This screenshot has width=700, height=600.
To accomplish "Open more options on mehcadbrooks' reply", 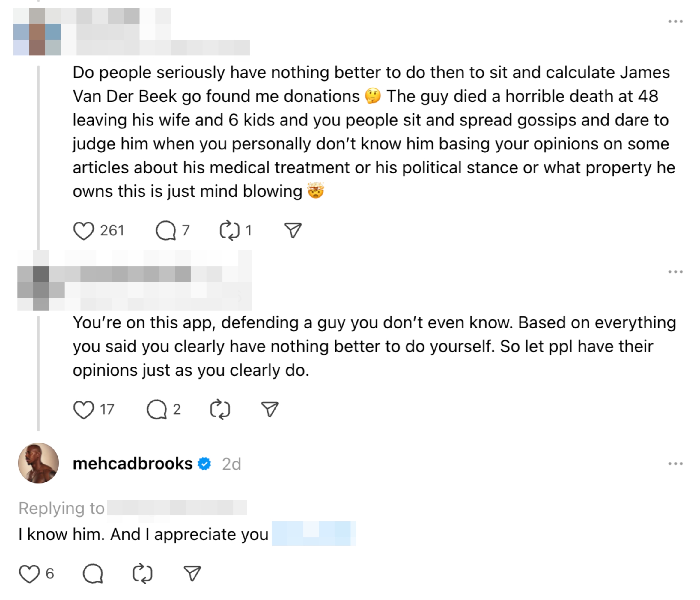I will [675, 464].
